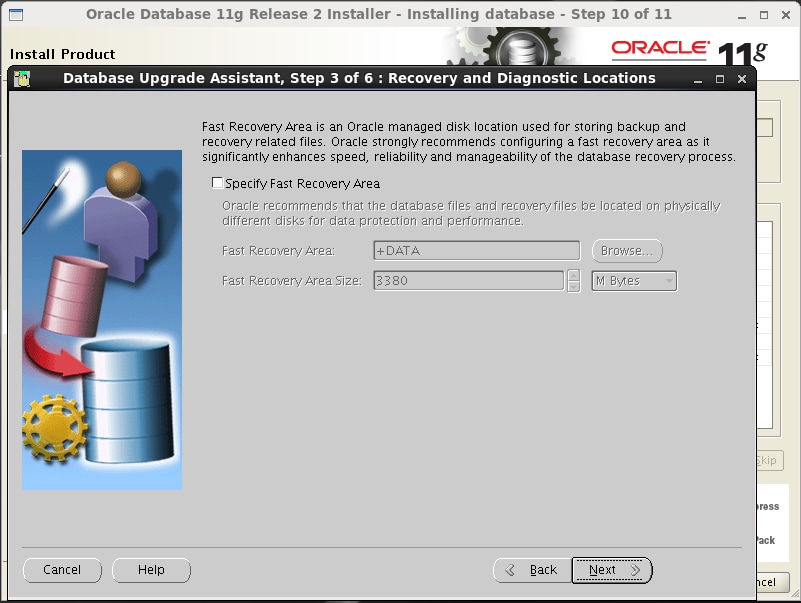Maximize the Database Upgrade Assistant window
Screen dimensions: 801x603
[720, 79]
